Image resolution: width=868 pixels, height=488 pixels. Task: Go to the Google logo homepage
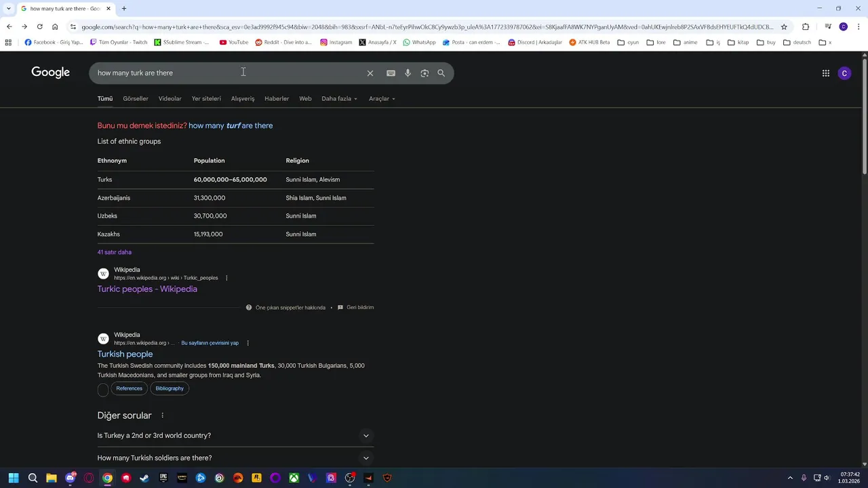click(x=51, y=73)
